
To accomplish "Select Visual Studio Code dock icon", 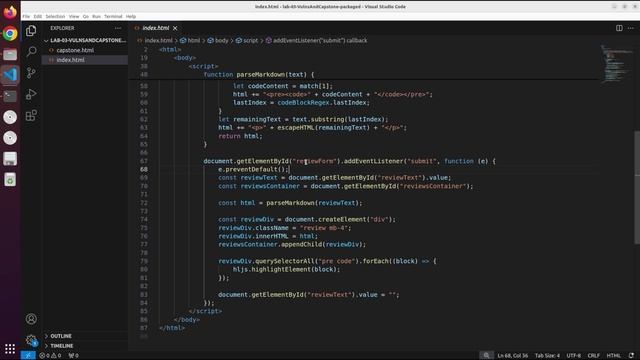I will (x=10, y=75).
